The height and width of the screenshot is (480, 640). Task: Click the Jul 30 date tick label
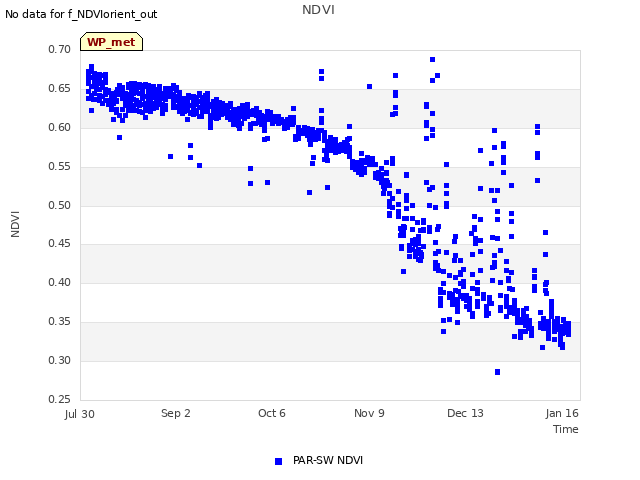80,414
